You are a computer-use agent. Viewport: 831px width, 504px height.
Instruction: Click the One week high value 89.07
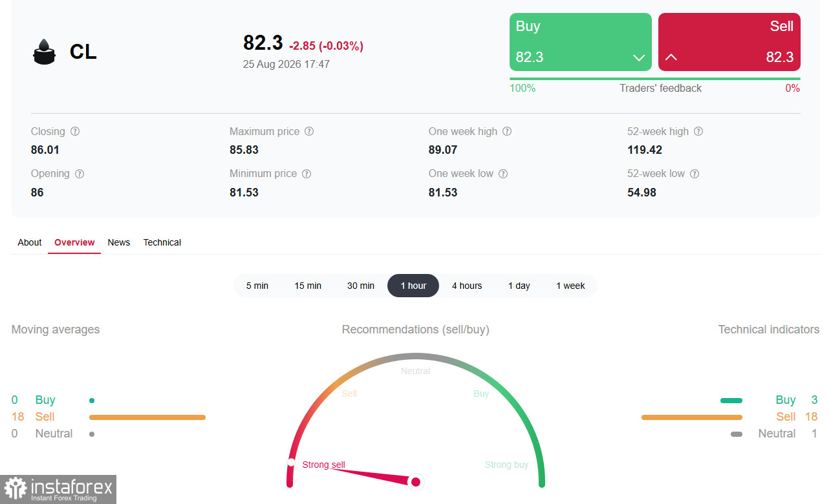(443, 150)
